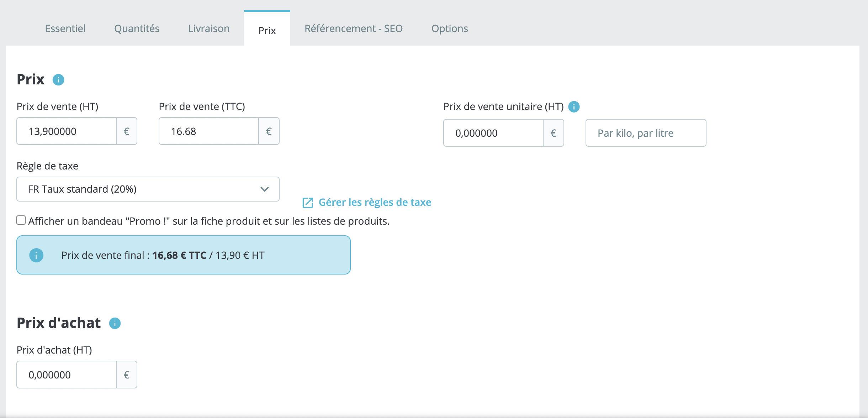868x418 pixels.
Task: Enable the "Promo !" banner checkbox
Action: click(x=21, y=220)
